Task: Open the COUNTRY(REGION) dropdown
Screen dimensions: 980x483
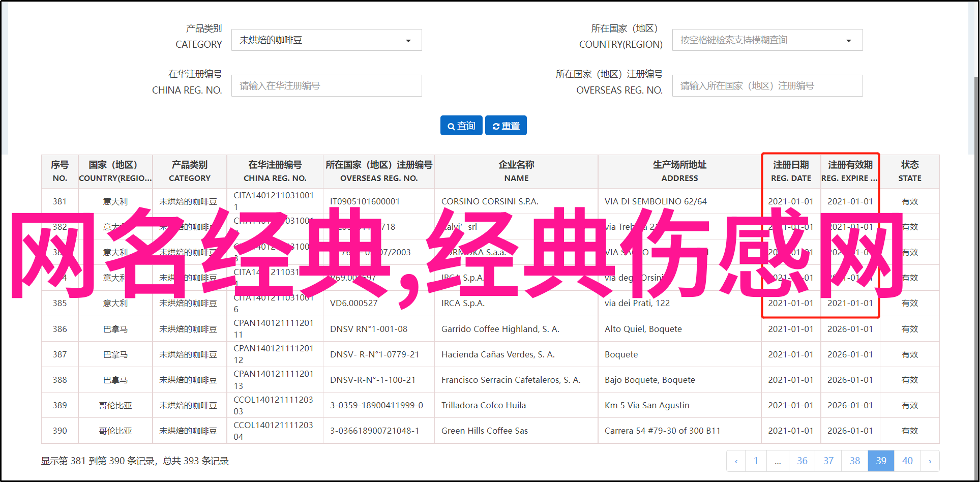Action: [x=767, y=40]
